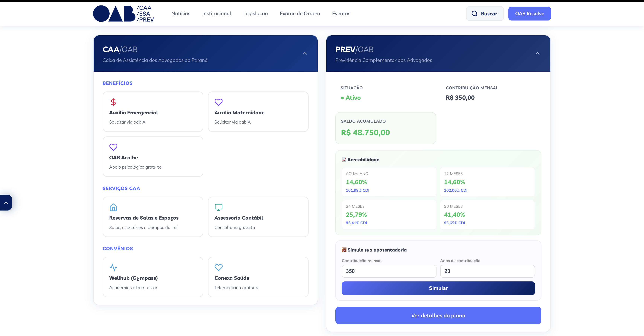
Task: Click the activity pulse icon on Wellhub
Action: [113, 267]
